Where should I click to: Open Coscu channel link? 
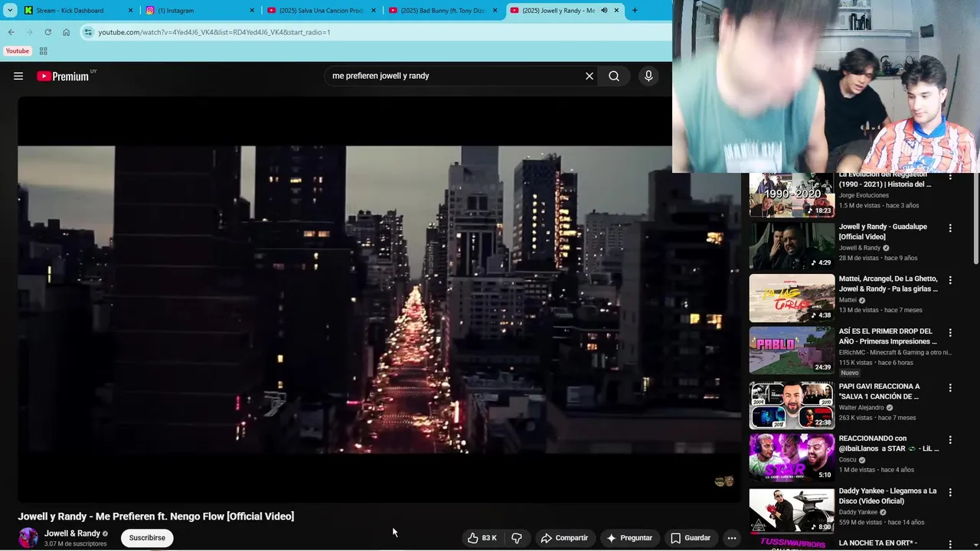tap(848, 459)
